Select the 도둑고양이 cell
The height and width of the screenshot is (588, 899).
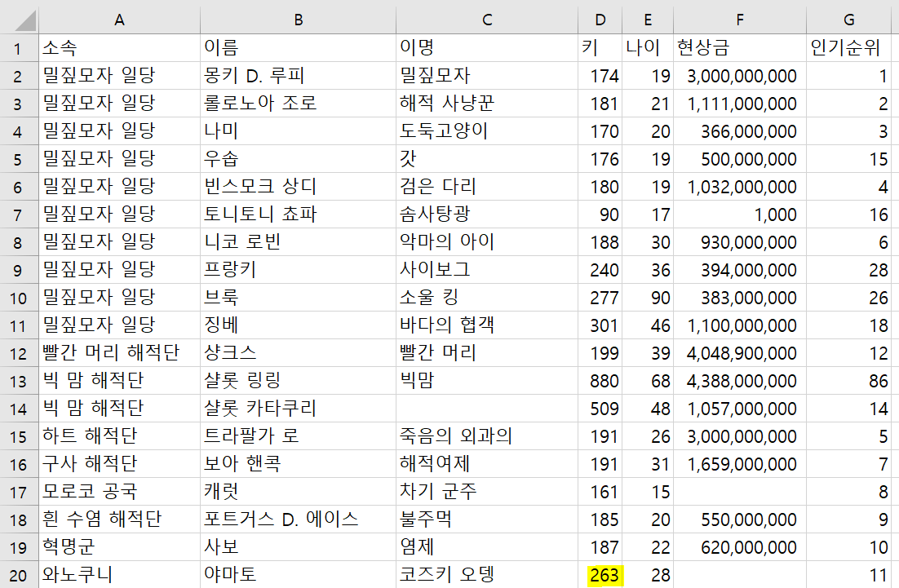487,131
